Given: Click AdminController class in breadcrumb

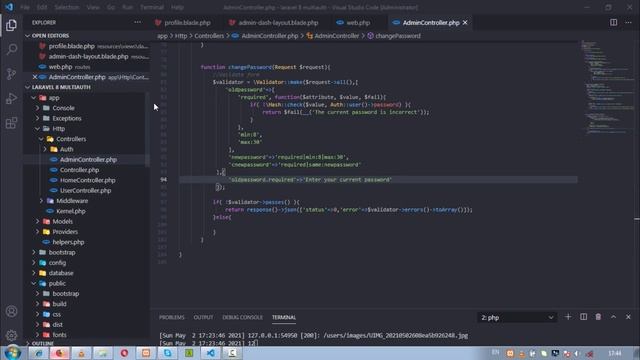Looking at the screenshot, I should 336,36.
